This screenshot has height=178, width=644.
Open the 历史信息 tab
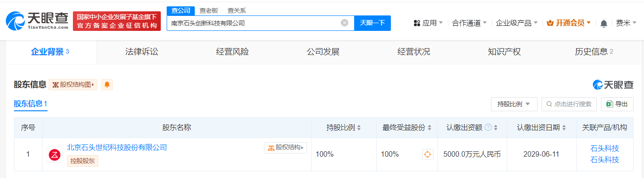point(594,52)
